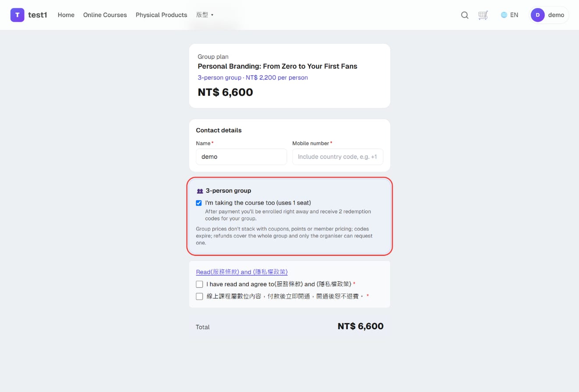Click the test1 purple logo icon
This screenshot has height=392, width=579.
[18, 15]
